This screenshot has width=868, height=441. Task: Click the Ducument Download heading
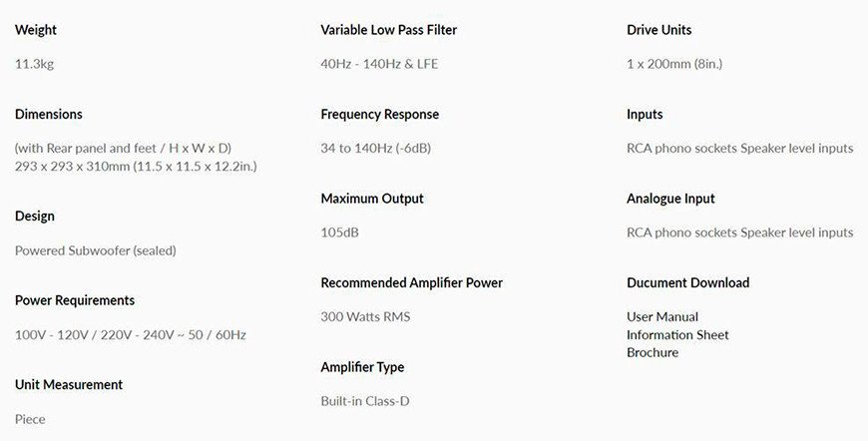coord(688,283)
